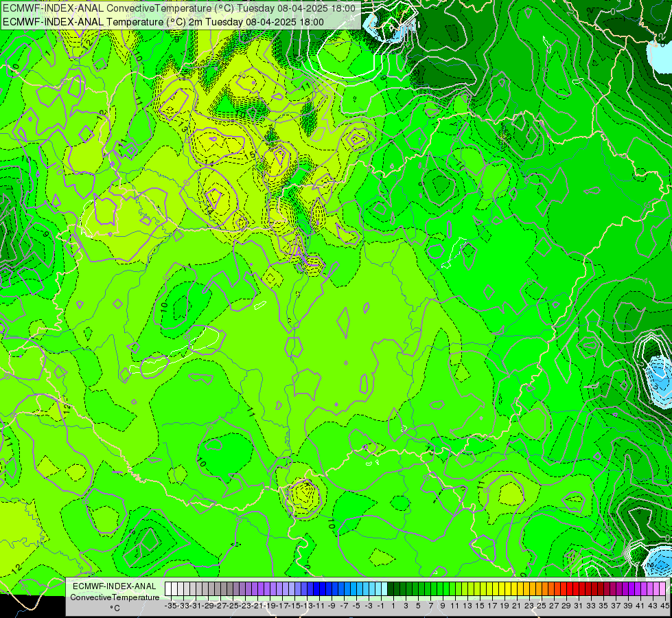This screenshot has width=672, height=618.
Task: Click the 25 value on the legend scale
Action: point(542,606)
